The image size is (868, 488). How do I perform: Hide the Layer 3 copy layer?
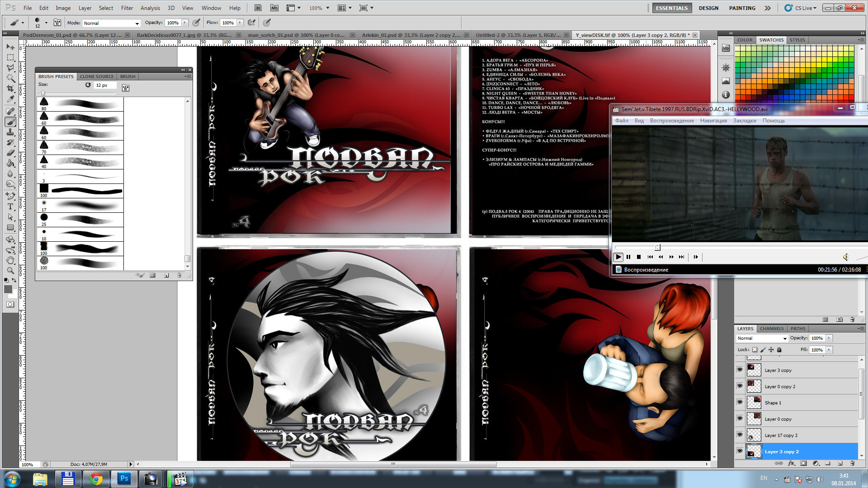[x=740, y=370]
